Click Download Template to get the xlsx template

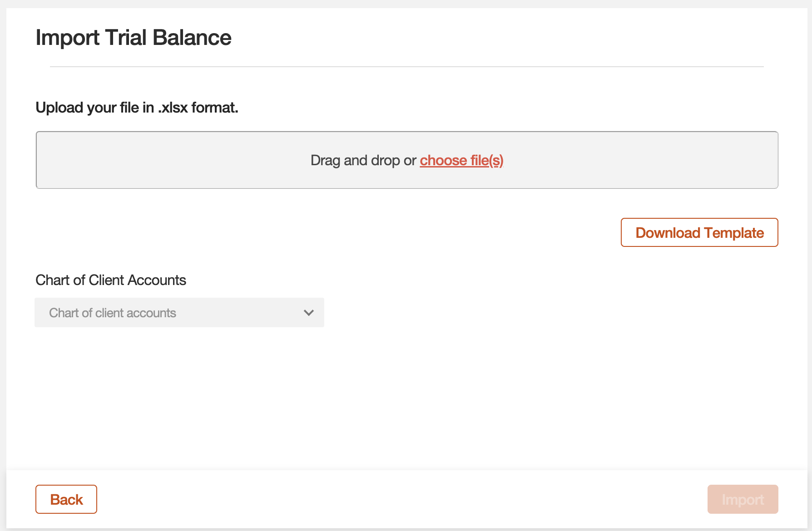coord(699,232)
